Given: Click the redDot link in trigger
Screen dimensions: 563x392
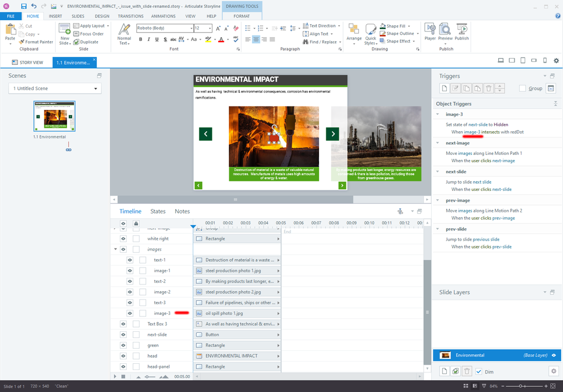Looking at the screenshot, I should point(517,132).
